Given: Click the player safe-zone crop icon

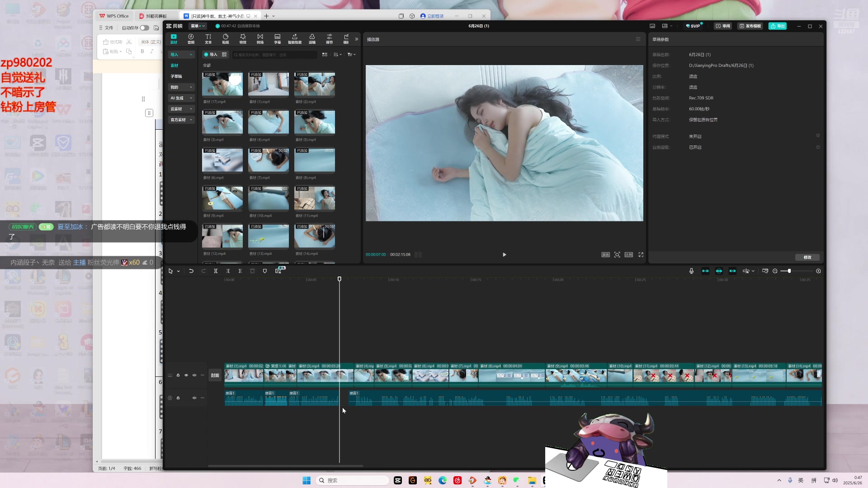Looking at the screenshot, I should tap(617, 255).
